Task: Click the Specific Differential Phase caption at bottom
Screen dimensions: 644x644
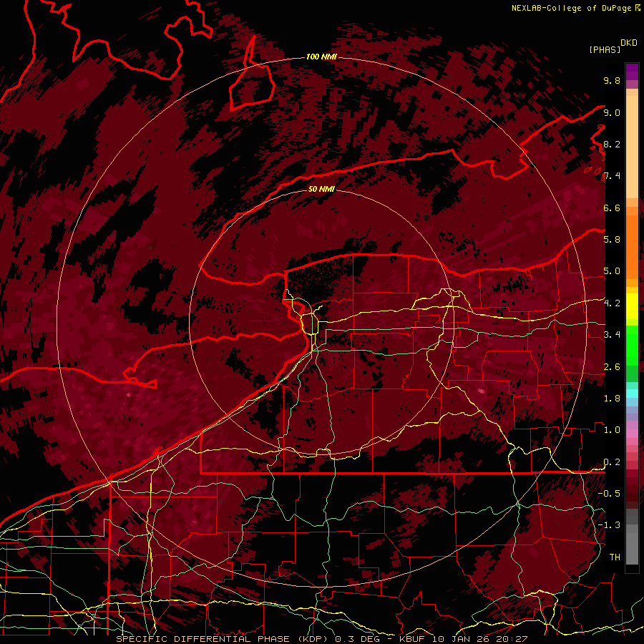Action: tap(321, 639)
